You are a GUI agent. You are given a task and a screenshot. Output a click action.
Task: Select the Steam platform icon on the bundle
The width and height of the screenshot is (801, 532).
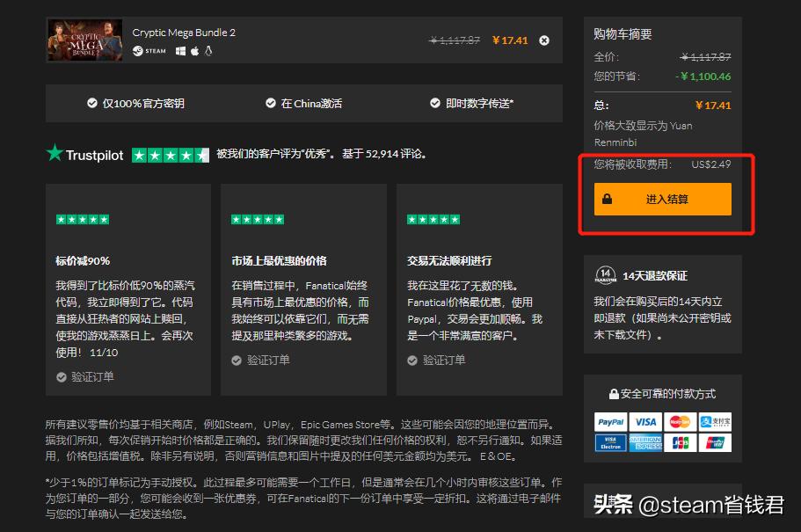click(x=138, y=50)
